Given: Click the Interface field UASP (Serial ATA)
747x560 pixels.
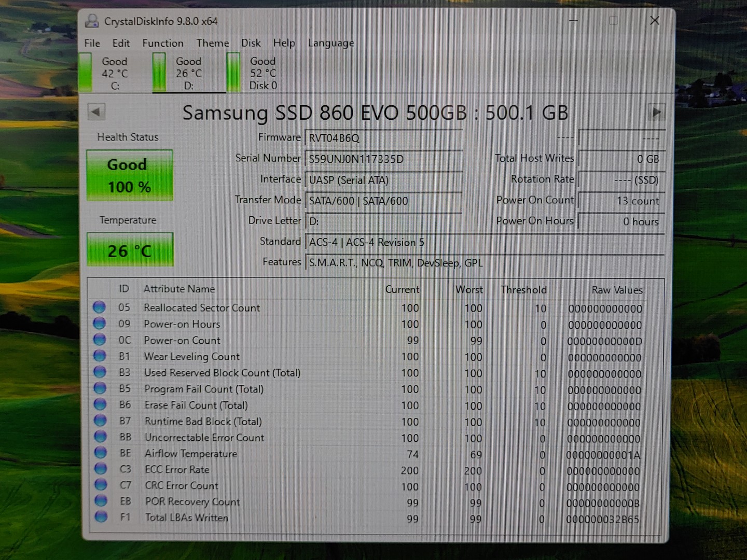Looking at the screenshot, I should 384,180.
